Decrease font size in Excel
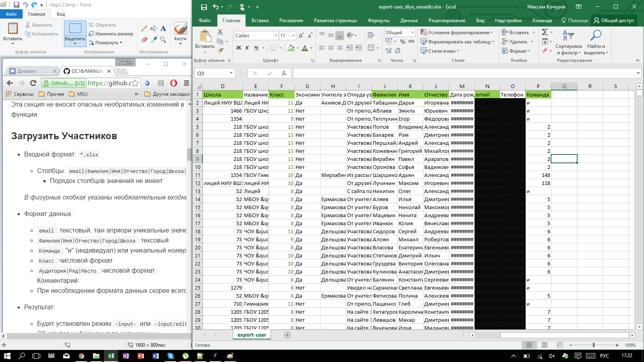The width and height of the screenshot is (644, 362). pyautogui.click(x=310, y=36)
